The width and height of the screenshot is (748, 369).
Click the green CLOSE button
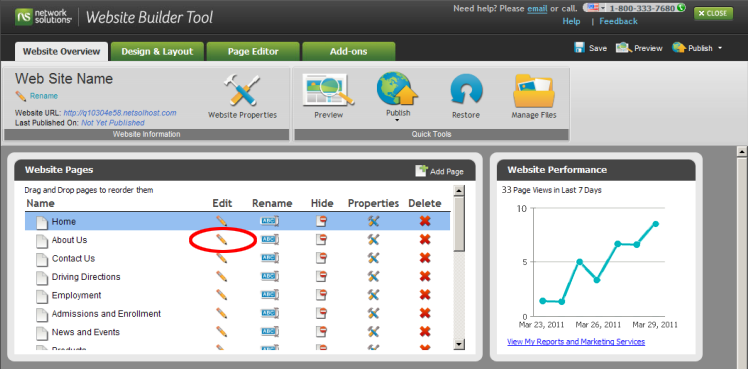pyautogui.click(x=714, y=13)
